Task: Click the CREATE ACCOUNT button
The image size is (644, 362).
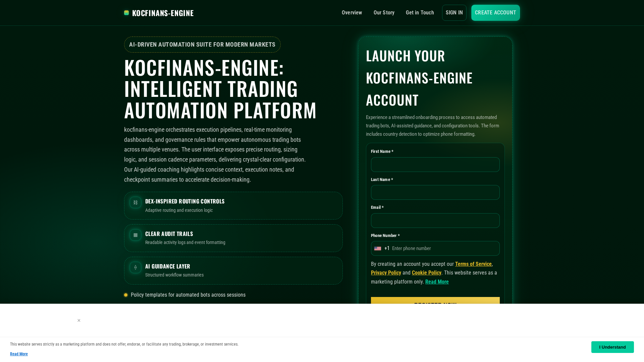Action: point(495,13)
